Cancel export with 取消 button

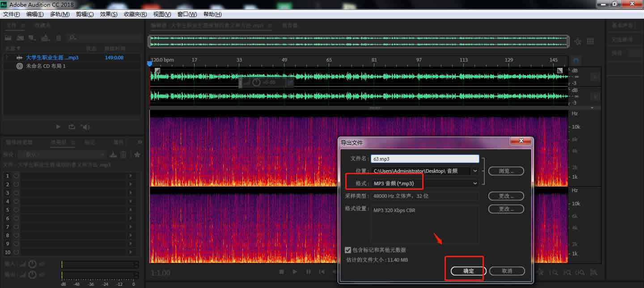(507, 271)
